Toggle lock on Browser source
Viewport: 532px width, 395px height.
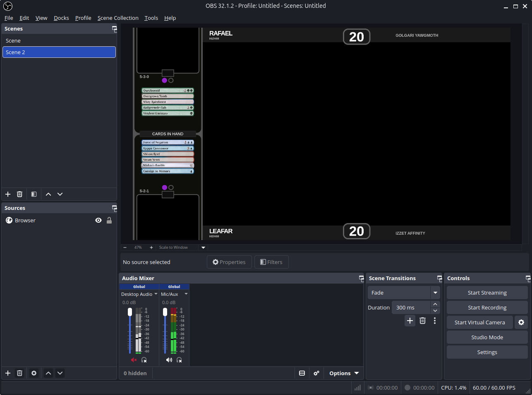(x=109, y=220)
